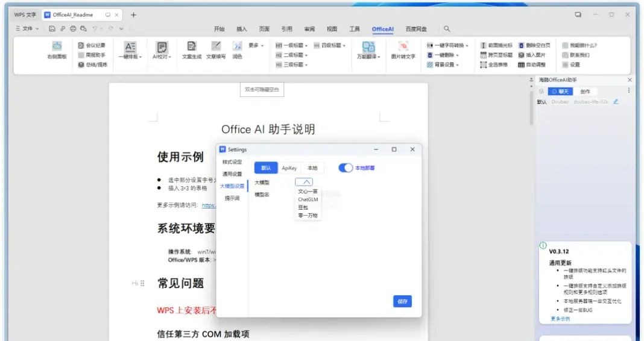The width and height of the screenshot is (644, 341).
Task: Open the 背景设置 dropdown
Action: (443, 64)
